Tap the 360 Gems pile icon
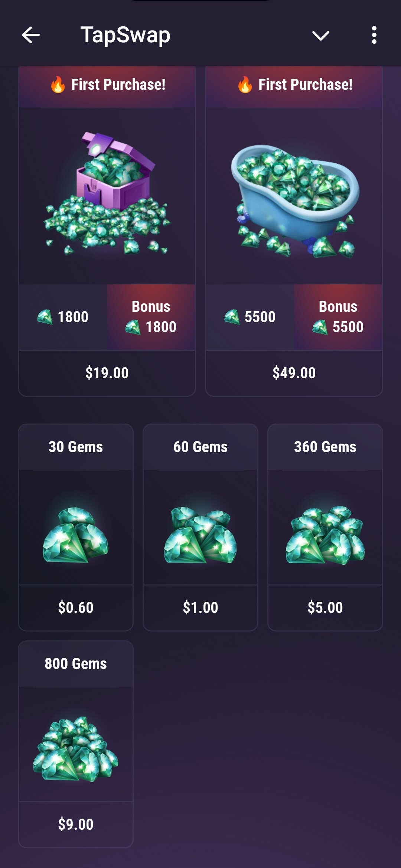 pos(325,535)
